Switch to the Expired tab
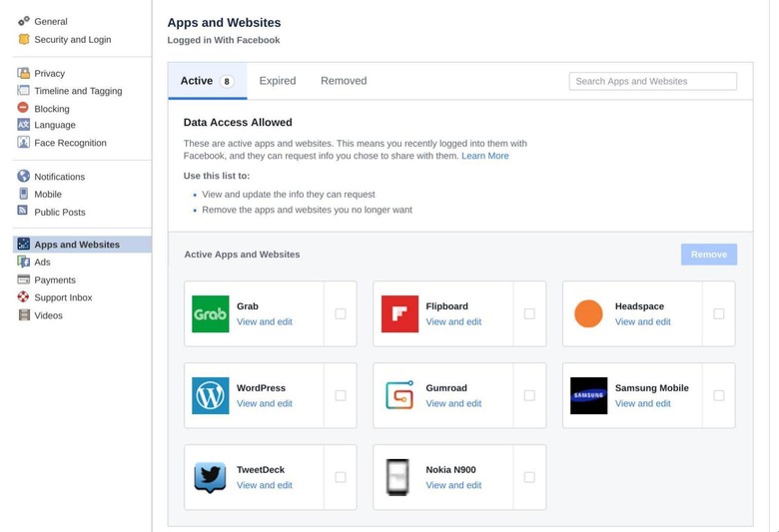The width and height of the screenshot is (779, 532). pos(278,81)
